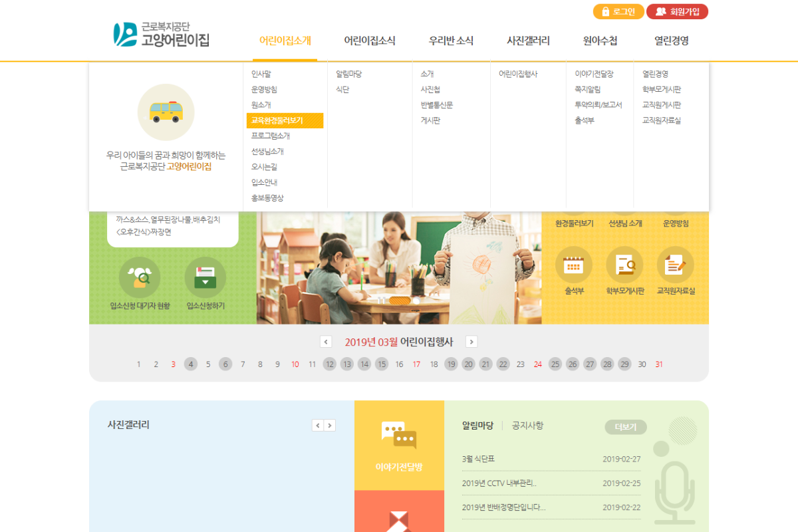Click the 입소신청 대기자 현황 icon
The height and width of the screenshot is (532, 798).
pyautogui.click(x=140, y=277)
